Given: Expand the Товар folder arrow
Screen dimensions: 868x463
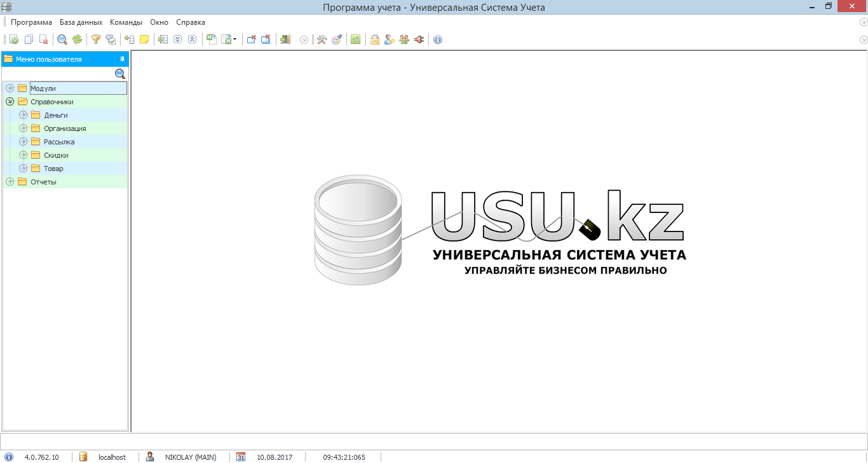Looking at the screenshot, I should [x=23, y=169].
